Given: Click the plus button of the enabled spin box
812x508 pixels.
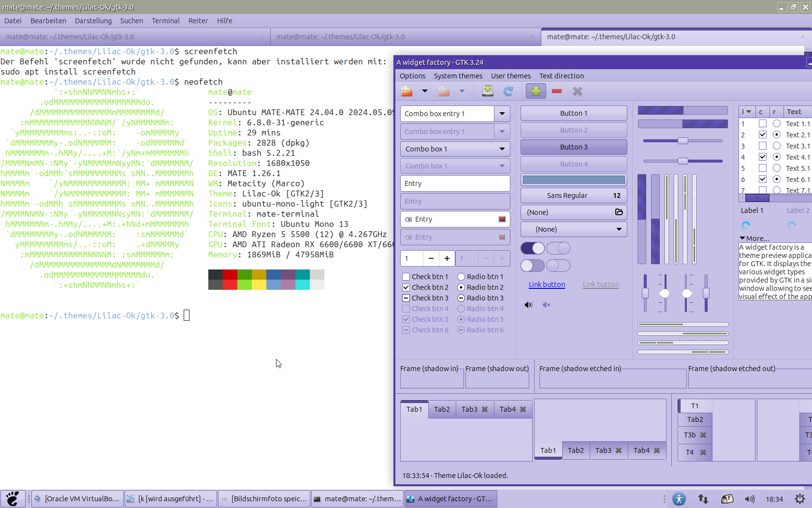Looking at the screenshot, I should coord(447,258).
